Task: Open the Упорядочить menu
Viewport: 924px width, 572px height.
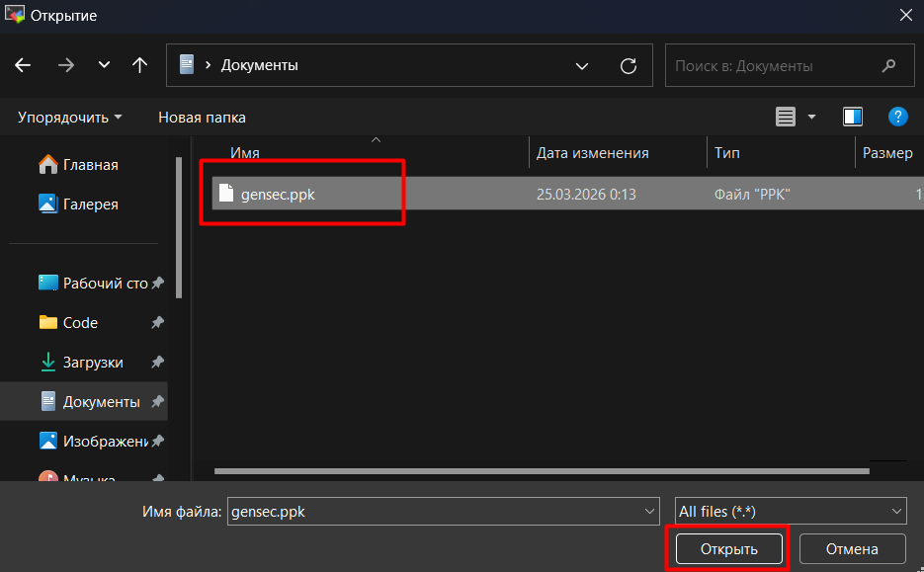Action: (69, 118)
